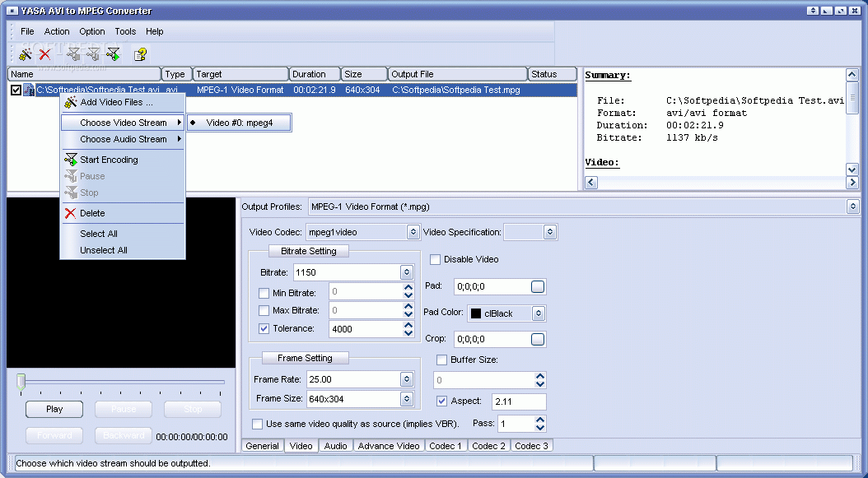This screenshot has height=478, width=868.
Task: Click the Add Video Files toolbar icon
Action: (x=26, y=54)
